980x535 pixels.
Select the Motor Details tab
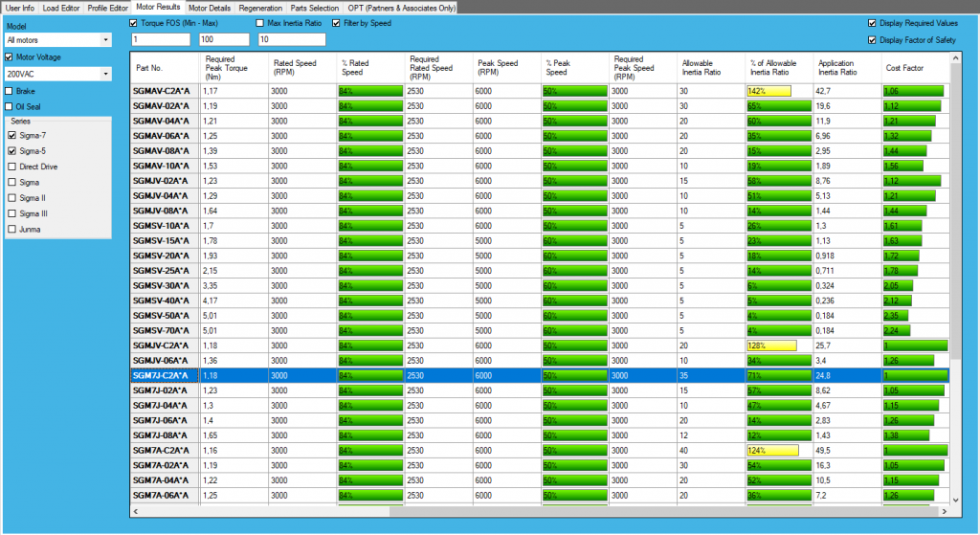pyautogui.click(x=210, y=8)
